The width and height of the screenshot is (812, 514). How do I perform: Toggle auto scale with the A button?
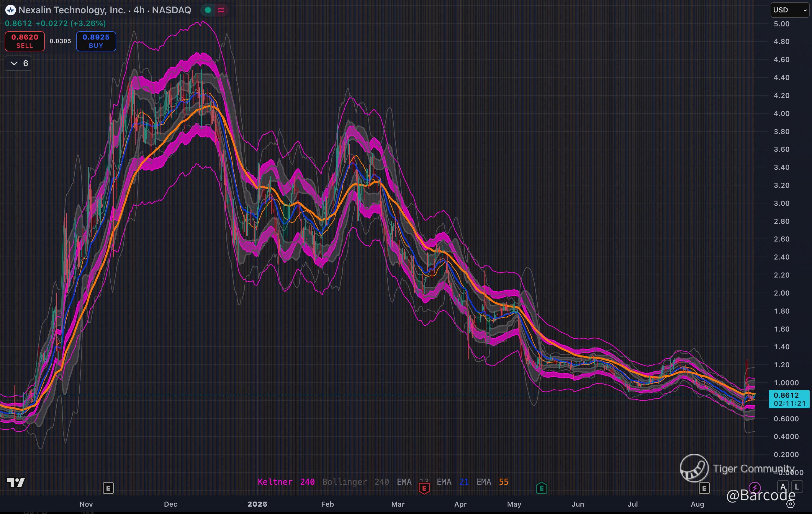tap(783, 487)
